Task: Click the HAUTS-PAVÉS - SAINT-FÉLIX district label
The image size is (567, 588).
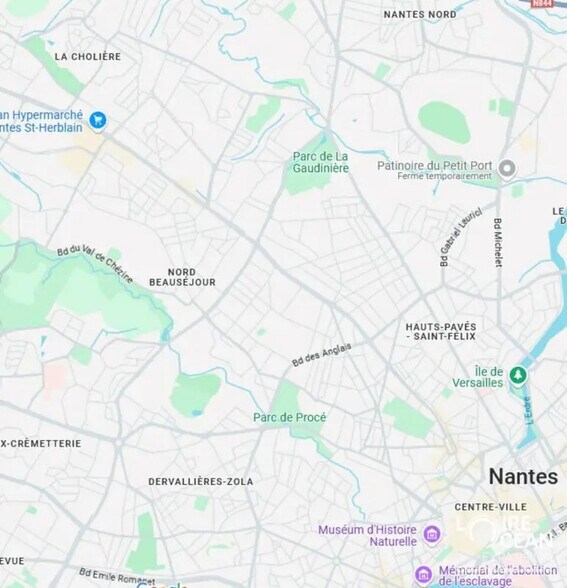Action: pyautogui.click(x=441, y=332)
